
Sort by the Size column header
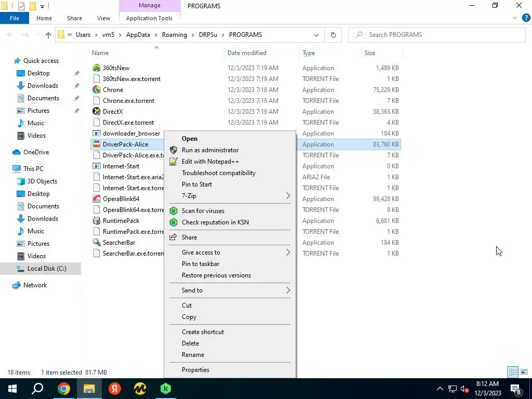point(370,53)
